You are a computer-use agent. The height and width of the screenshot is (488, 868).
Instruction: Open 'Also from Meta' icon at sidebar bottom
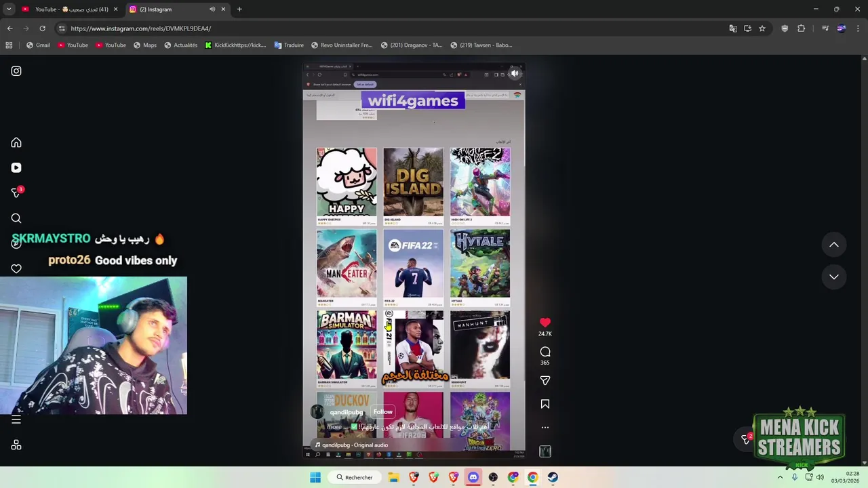point(16,445)
